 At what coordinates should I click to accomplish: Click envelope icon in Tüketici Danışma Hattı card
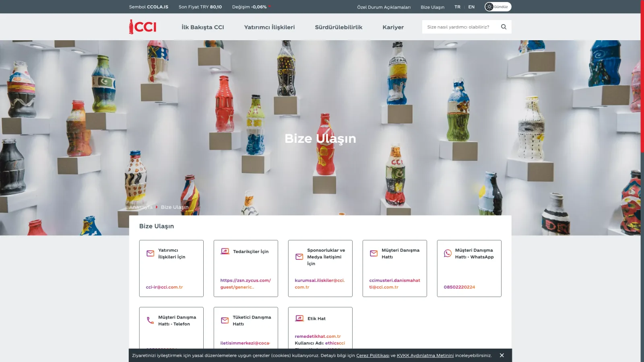point(225,321)
